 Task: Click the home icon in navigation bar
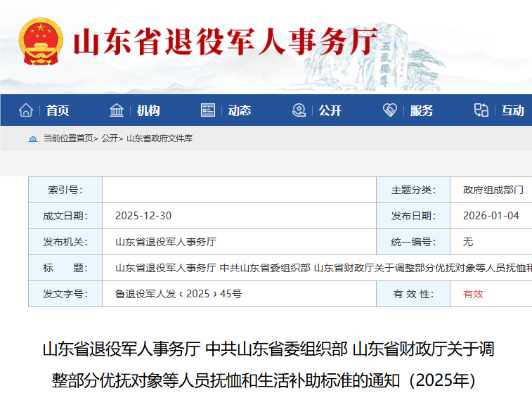pos(26,110)
